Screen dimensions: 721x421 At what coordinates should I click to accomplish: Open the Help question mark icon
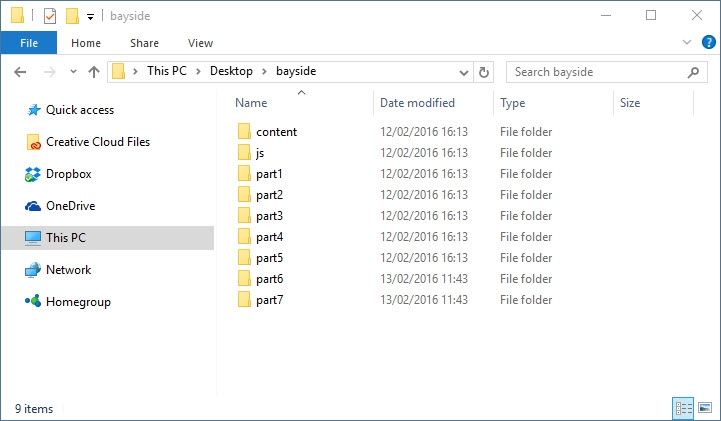(x=708, y=43)
